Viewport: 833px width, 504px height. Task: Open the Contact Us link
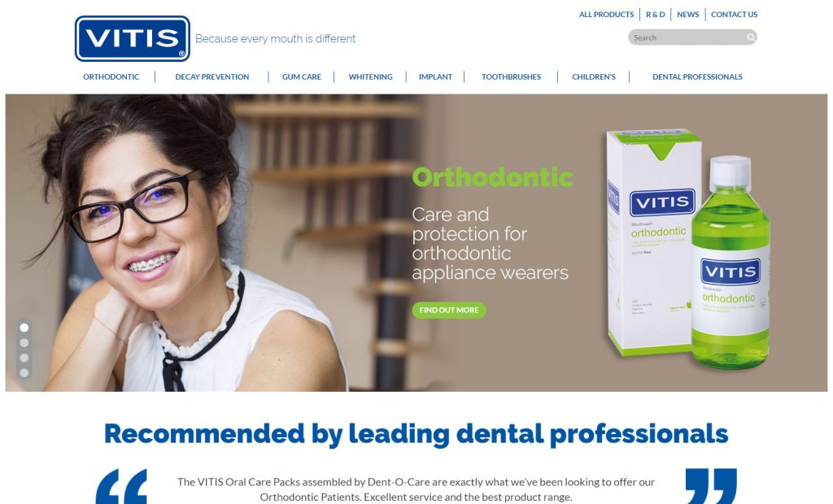735,15
